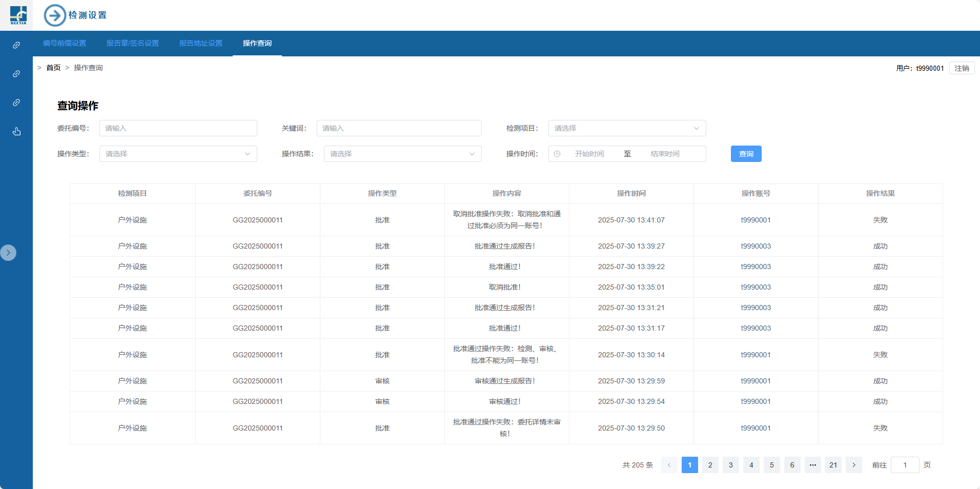Open the 报告地址设置 tab
The width and height of the screenshot is (980, 489).
click(201, 43)
